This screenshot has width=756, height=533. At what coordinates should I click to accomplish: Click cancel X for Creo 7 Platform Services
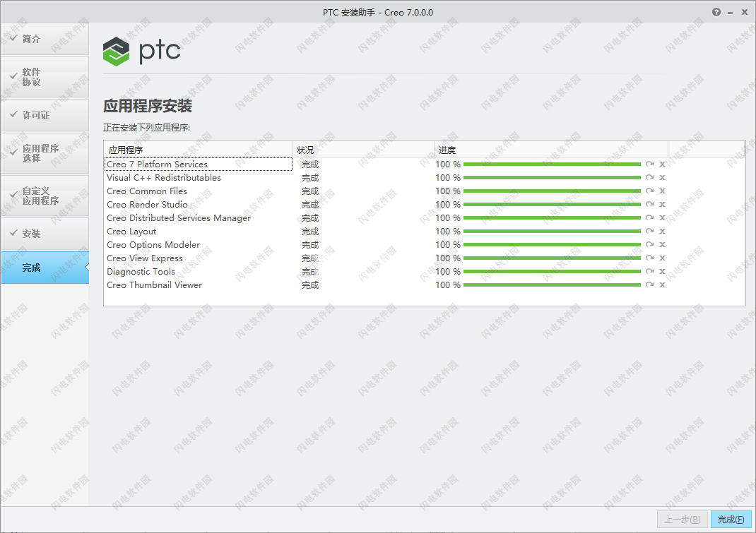tap(663, 164)
